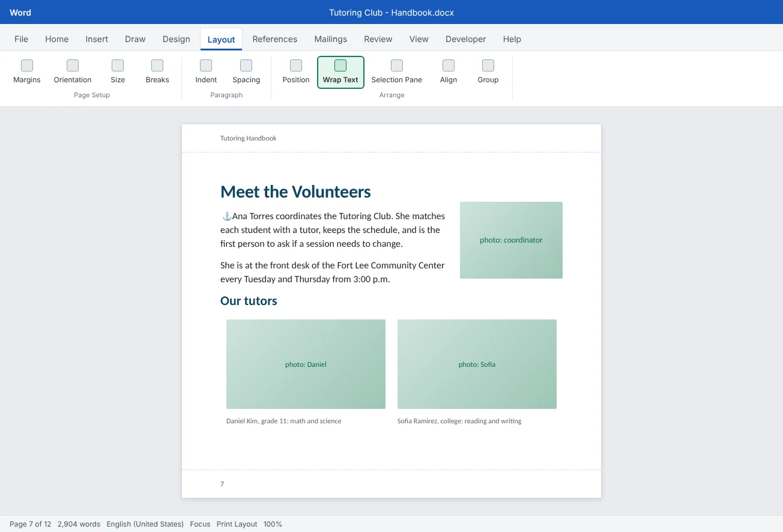Screen dimensions: 783x532
Task: Switch to the Insert tab
Action: coord(97,39)
